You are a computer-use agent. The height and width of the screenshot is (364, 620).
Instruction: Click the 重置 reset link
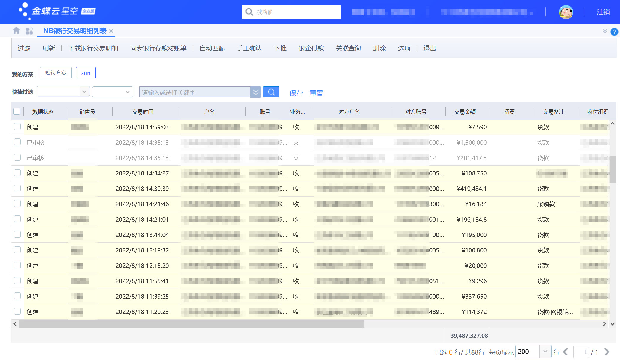coord(316,93)
